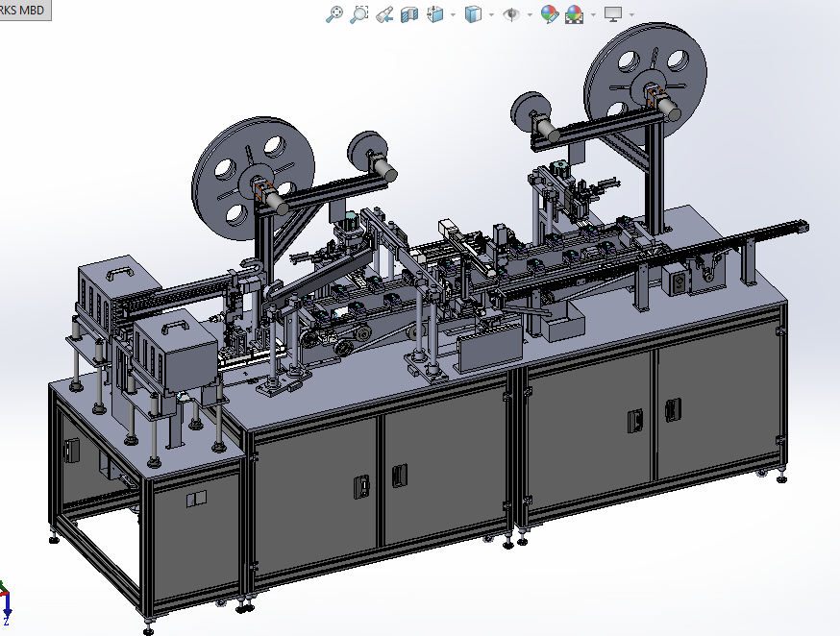The width and height of the screenshot is (840, 636).
Task: Activate Section View tool
Action: (x=409, y=14)
